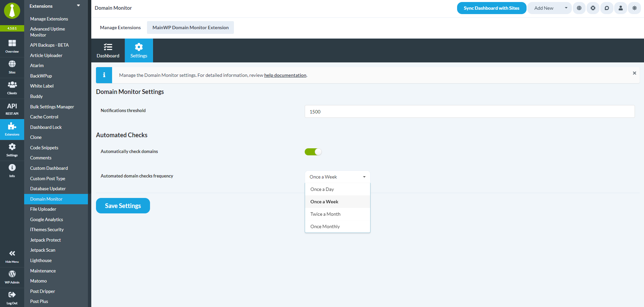Open Custom Post Type extension
Screen dimensions: 644x307
coord(48,178)
